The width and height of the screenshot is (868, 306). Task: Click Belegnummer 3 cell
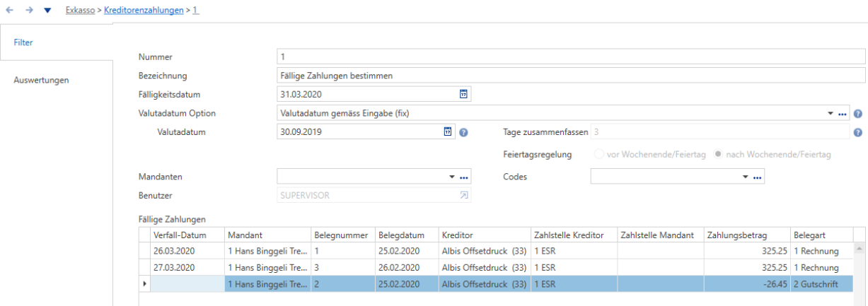pyautogui.click(x=343, y=268)
